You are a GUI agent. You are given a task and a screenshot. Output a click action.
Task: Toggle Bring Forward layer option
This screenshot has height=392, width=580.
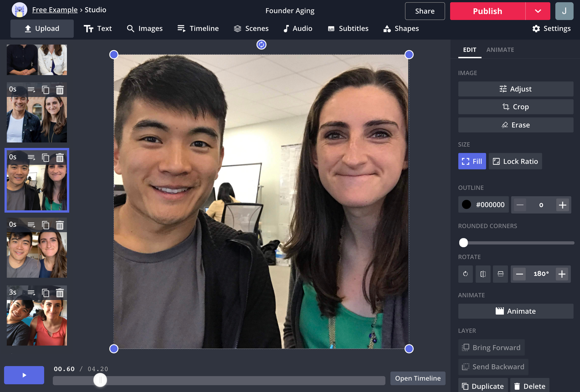(x=491, y=347)
